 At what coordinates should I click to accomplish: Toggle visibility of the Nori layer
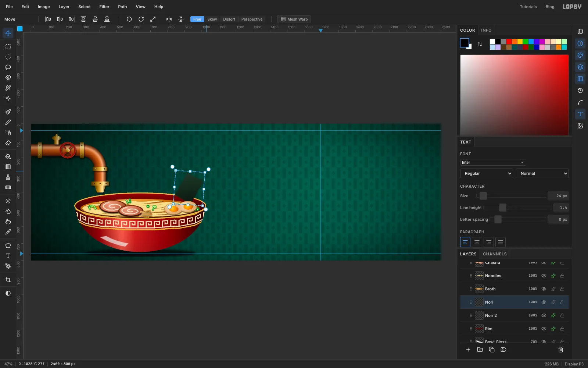[544, 302]
